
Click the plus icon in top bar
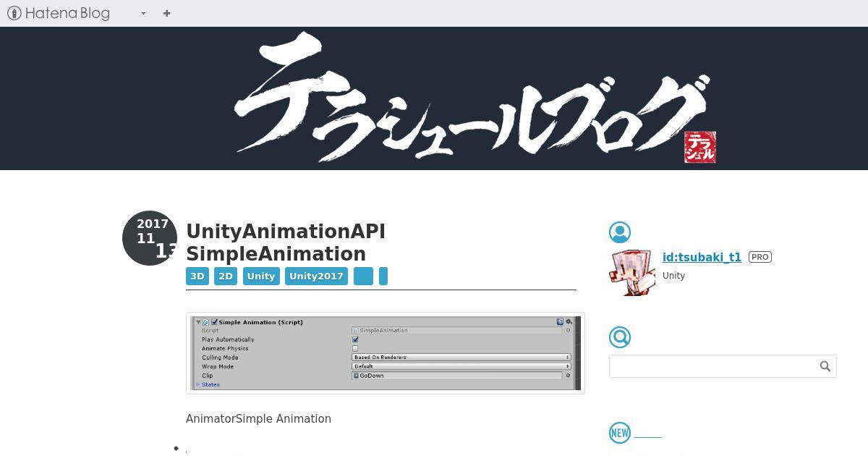pyautogui.click(x=167, y=13)
